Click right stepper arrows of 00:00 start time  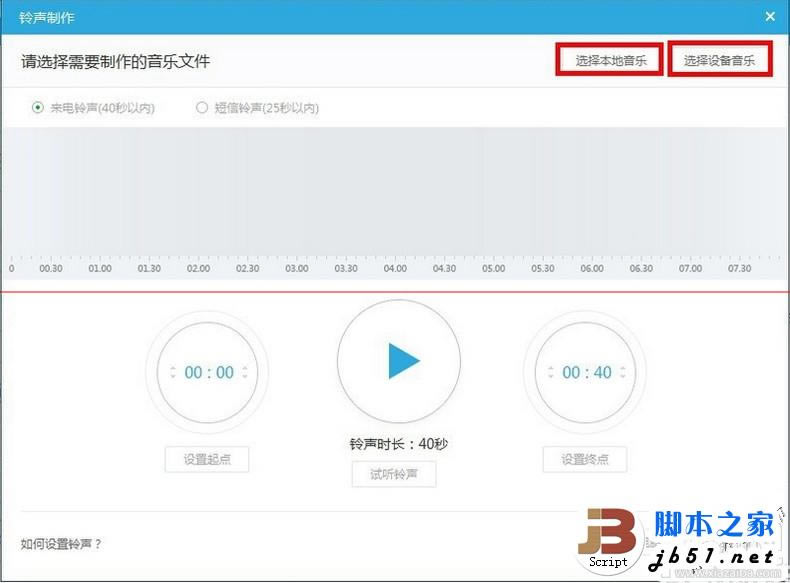[245, 372]
